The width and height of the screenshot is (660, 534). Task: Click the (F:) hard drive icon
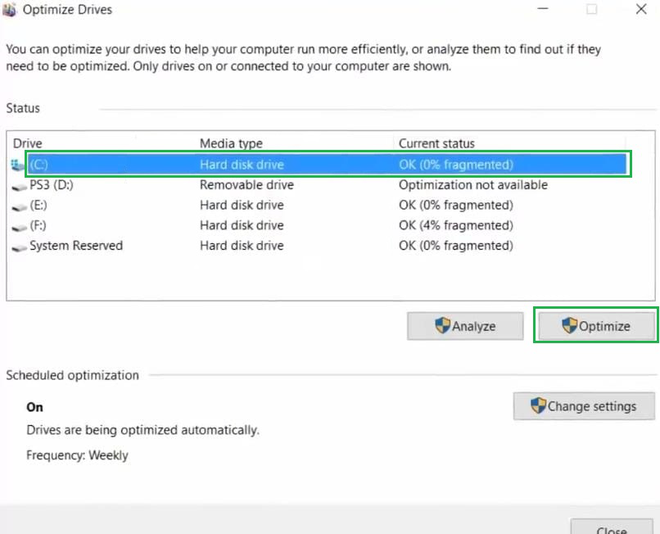(x=18, y=226)
